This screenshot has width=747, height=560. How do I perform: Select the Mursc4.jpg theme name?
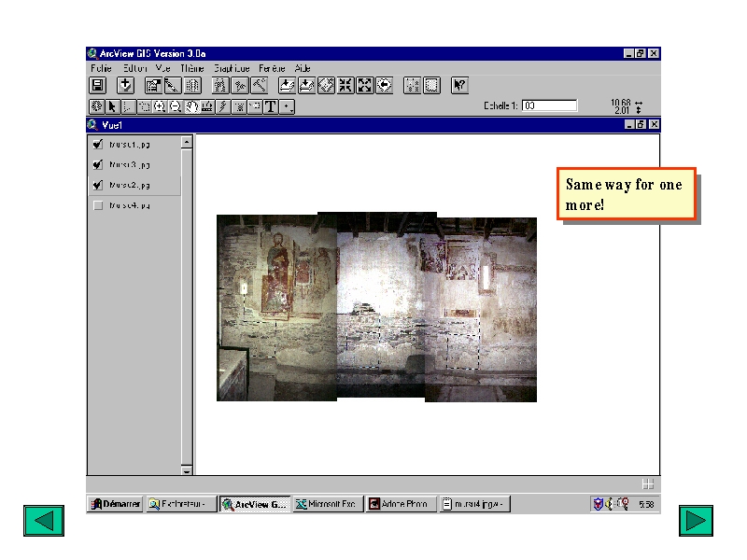pyautogui.click(x=130, y=205)
